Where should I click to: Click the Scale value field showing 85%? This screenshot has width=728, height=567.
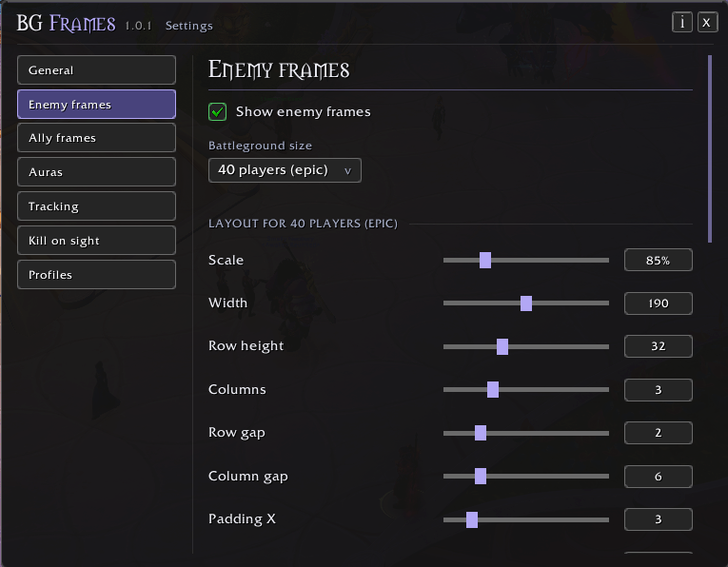coord(659,261)
